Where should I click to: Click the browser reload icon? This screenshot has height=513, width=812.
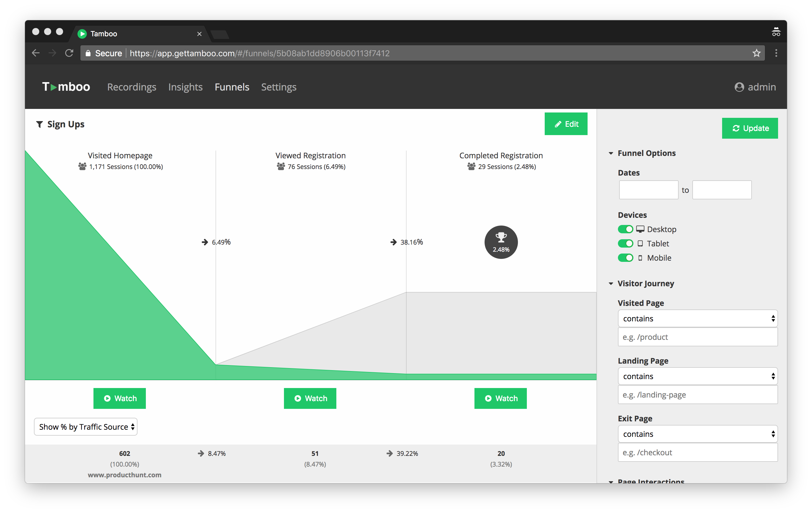[69, 53]
